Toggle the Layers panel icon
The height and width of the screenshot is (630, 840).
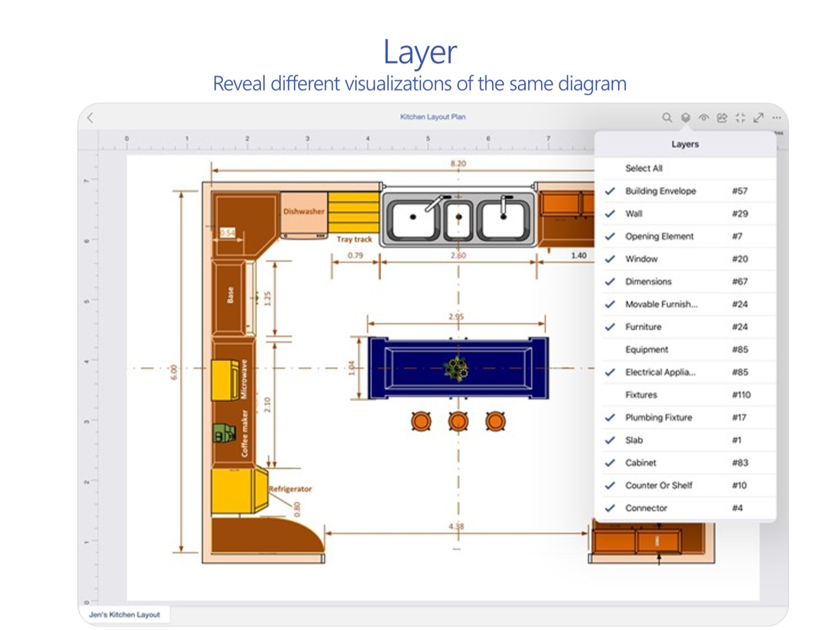point(685,118)
